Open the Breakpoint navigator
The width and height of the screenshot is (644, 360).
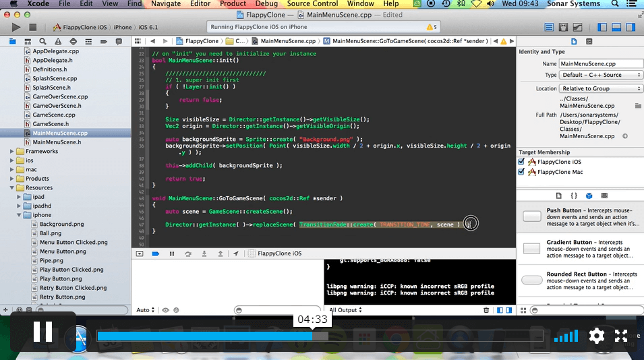tap(103, 41)
